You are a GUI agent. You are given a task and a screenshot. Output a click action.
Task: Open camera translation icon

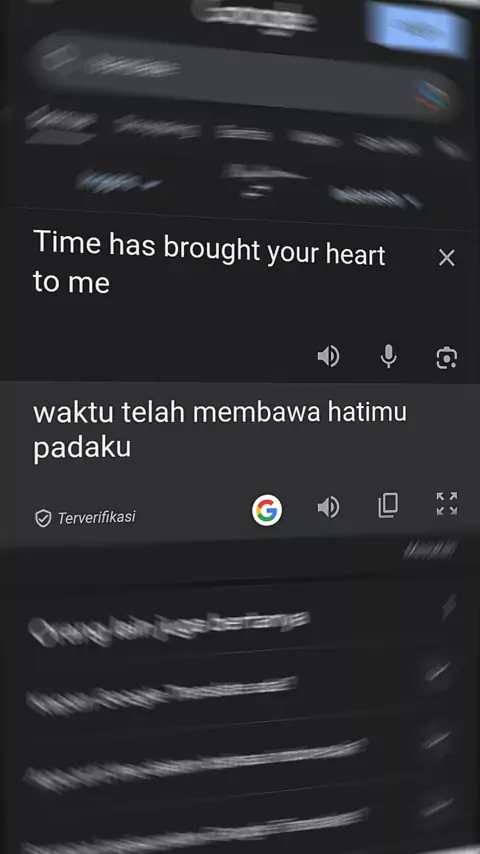click(x=447, y=358)
